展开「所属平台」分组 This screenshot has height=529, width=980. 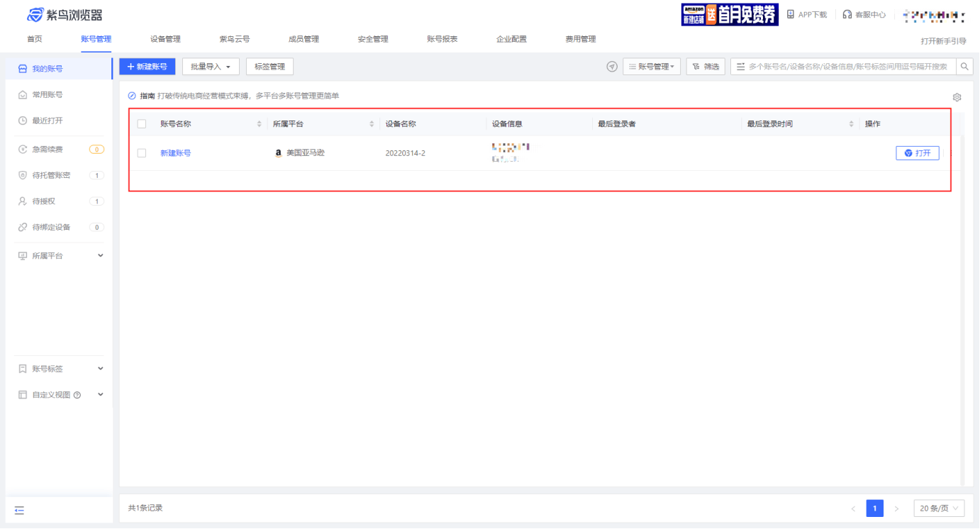[x=45, y=255]
